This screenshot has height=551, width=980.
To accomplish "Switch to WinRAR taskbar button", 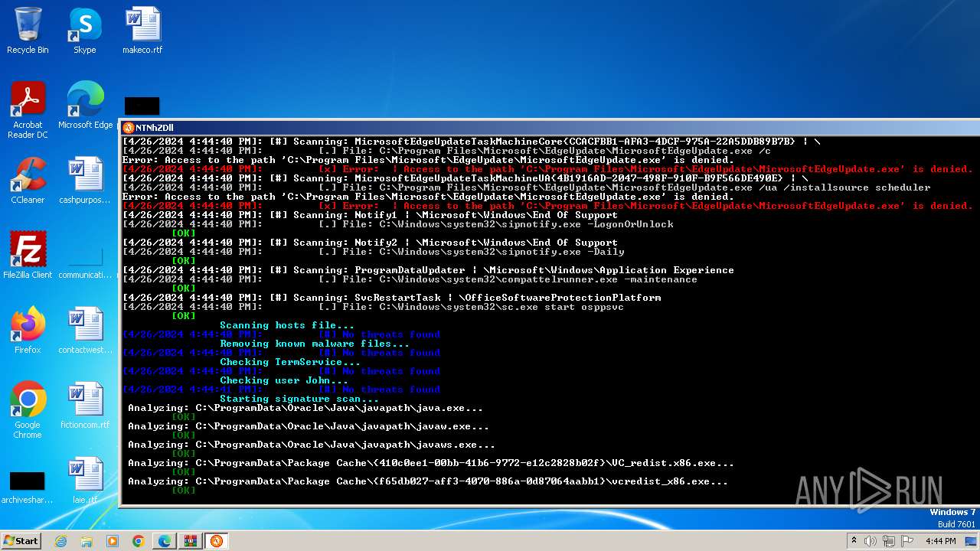I will (x=191, y=541).
